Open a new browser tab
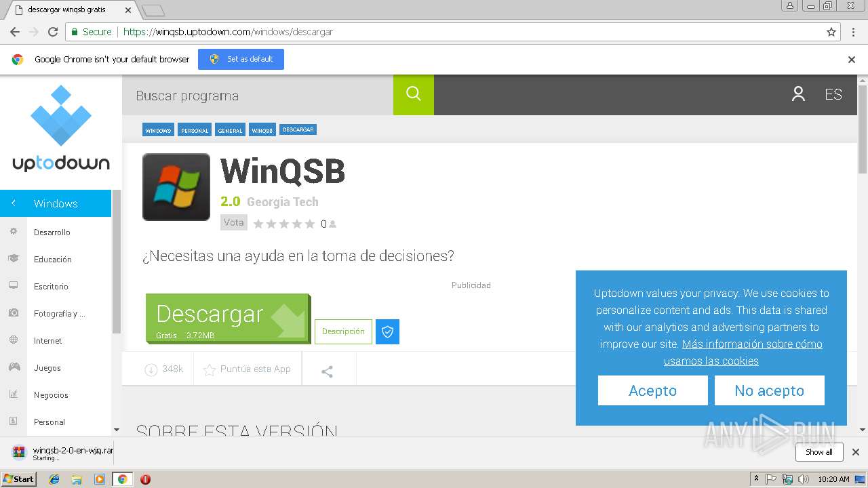This screenshot has width=868, height=488. [153, 10]
